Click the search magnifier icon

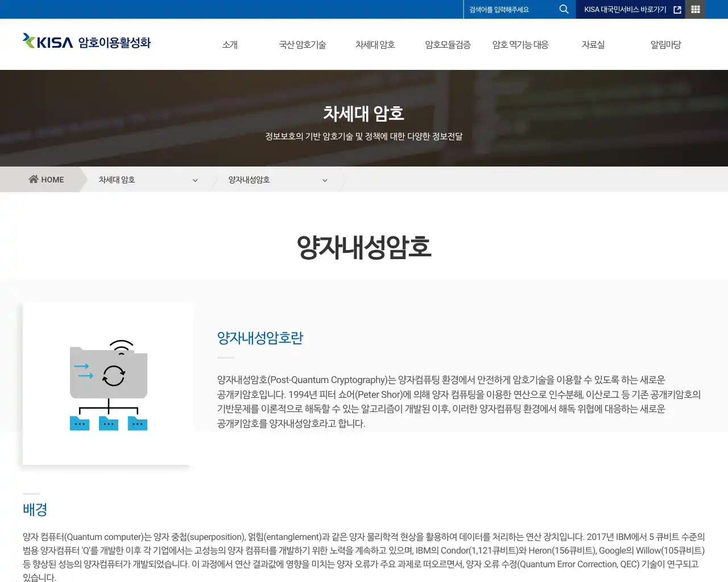[564, 9]
